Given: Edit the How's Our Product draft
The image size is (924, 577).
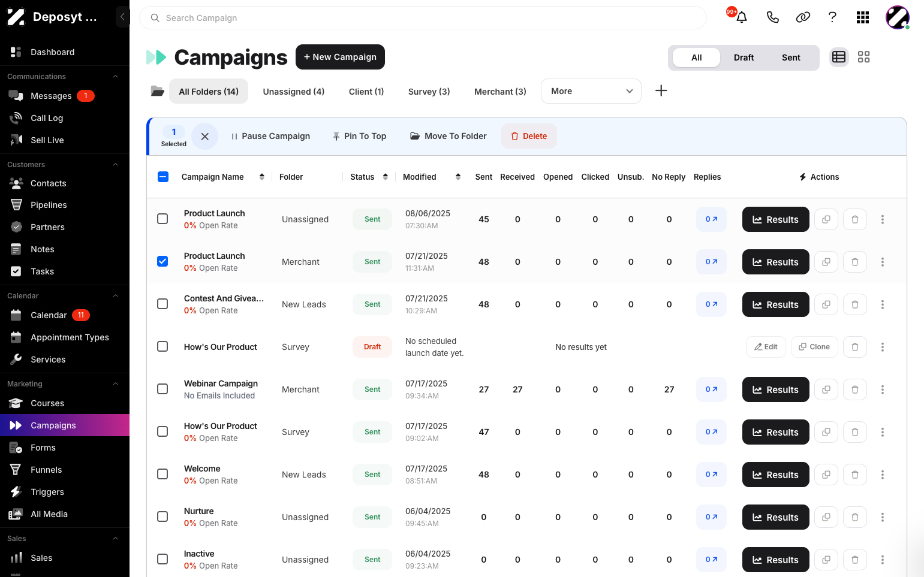Looking at the screenshot, I should tap(766, 347).
